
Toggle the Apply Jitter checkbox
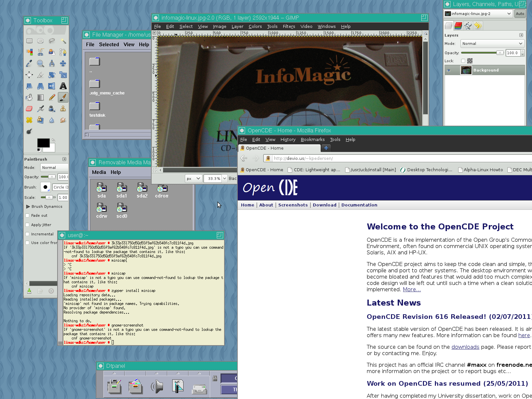28,225
